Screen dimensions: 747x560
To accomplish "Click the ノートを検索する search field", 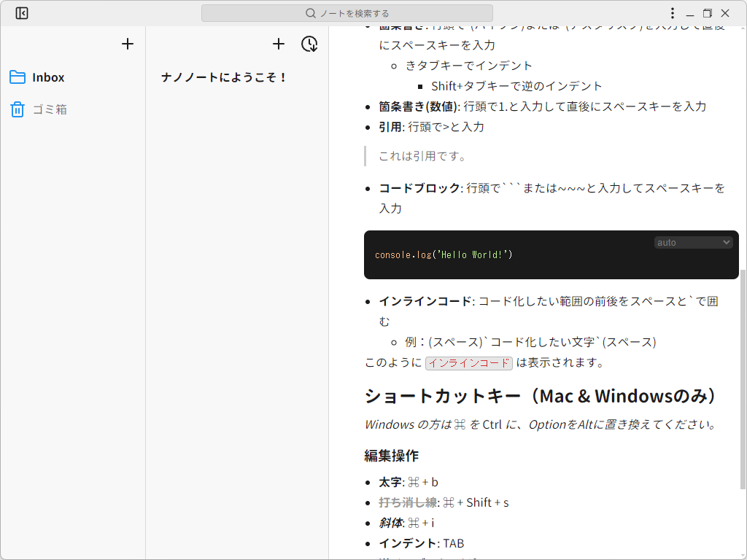I will point(348,12).
